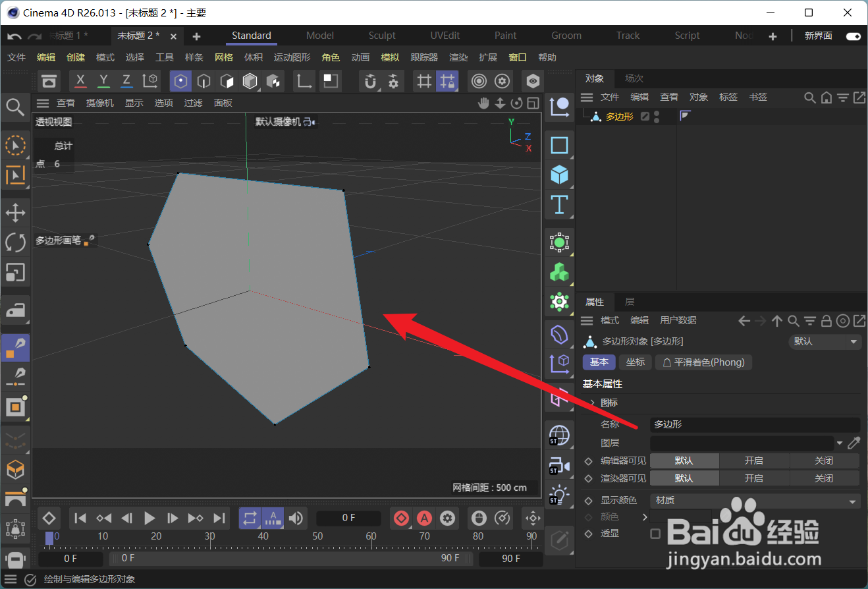Select the Rotate tool

[15, 242]
